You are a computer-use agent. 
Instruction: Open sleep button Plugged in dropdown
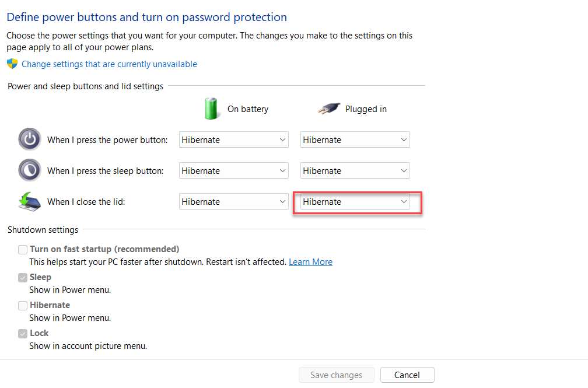point(355,171)
